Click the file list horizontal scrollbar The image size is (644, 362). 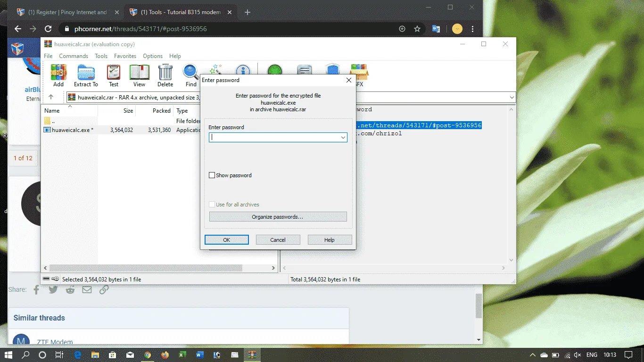coord(146,268)
